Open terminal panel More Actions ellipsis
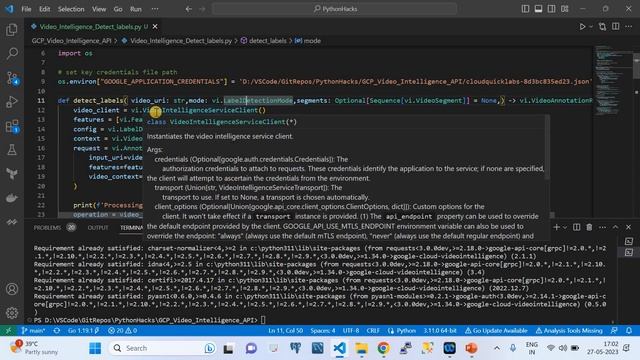The width and height of the screenshot is (640, 360). pos(602,227)
